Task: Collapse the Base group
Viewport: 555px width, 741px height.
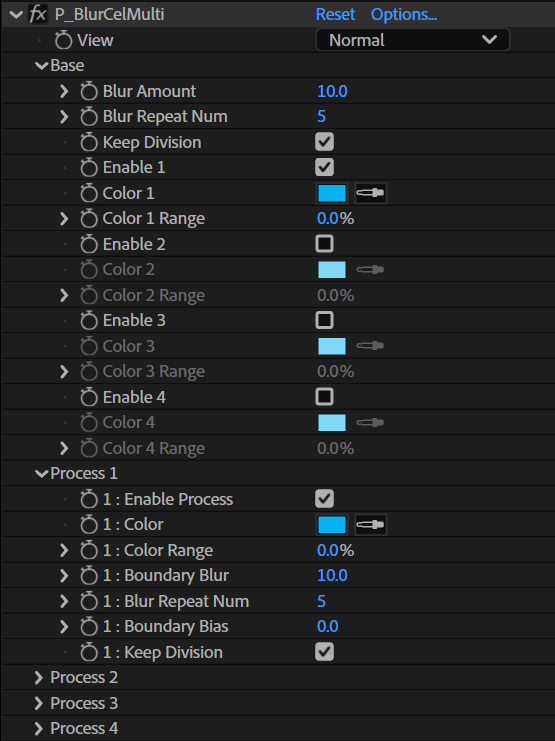Action: pos(42,66)
